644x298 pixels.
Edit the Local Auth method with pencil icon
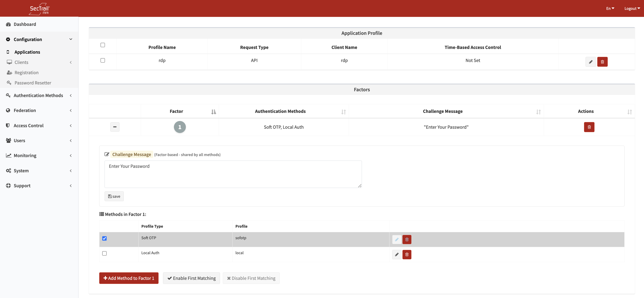pos(396,254)
